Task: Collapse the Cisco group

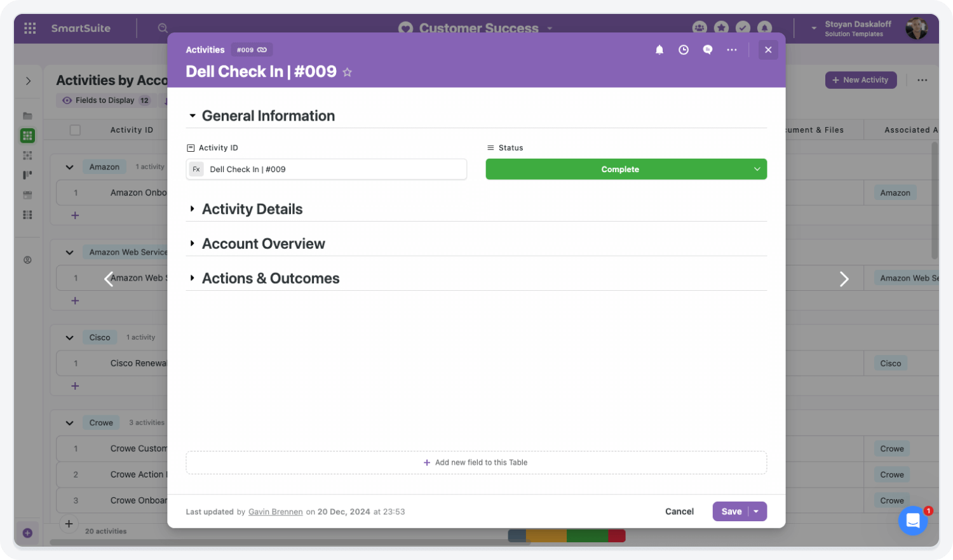Action: pyautogui.click(x=69, y=337)
